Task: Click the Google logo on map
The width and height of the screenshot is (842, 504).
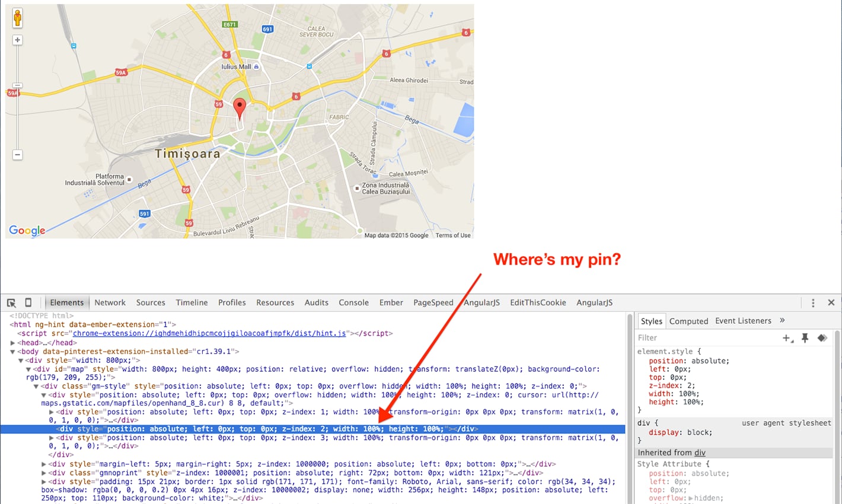Action: 27,231
